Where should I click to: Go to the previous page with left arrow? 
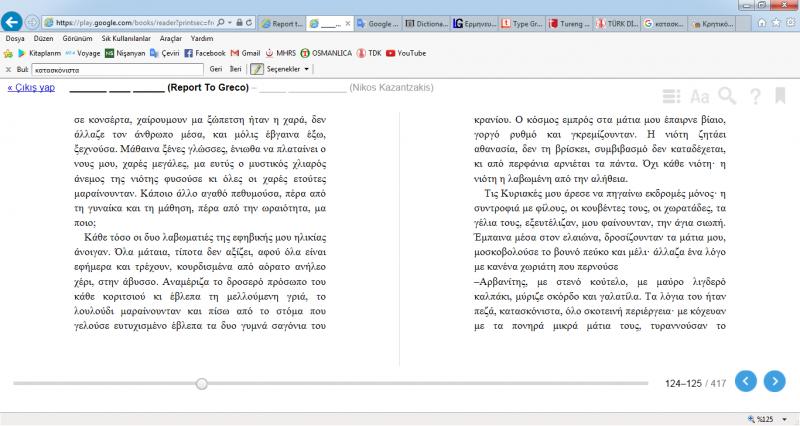pyautogui.click(x=745, y=381)
